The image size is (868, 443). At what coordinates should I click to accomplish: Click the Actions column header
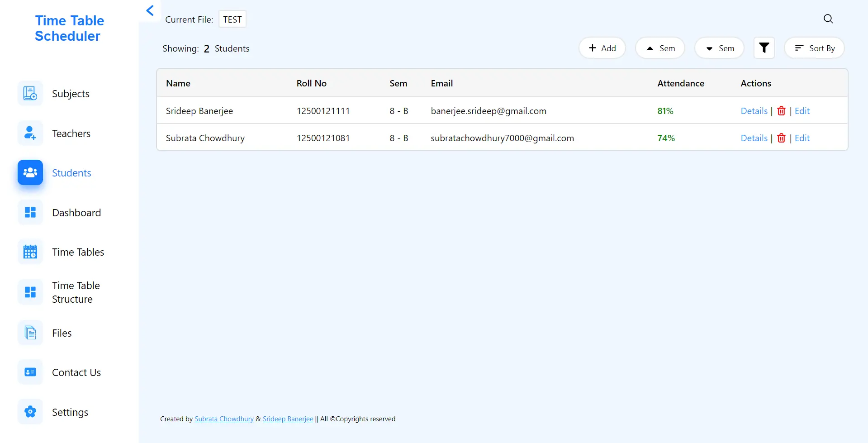pos(755,83)
